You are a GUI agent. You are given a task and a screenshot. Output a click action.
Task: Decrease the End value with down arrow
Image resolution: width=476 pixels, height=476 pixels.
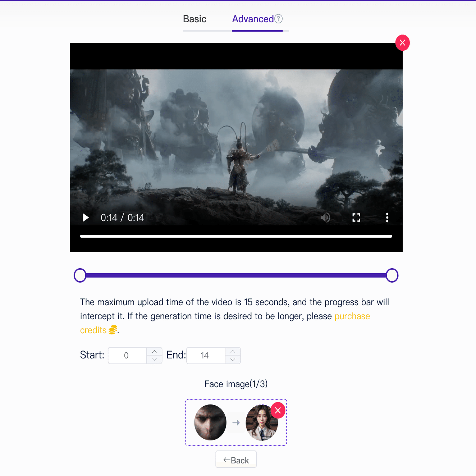[x=233, y=360]
